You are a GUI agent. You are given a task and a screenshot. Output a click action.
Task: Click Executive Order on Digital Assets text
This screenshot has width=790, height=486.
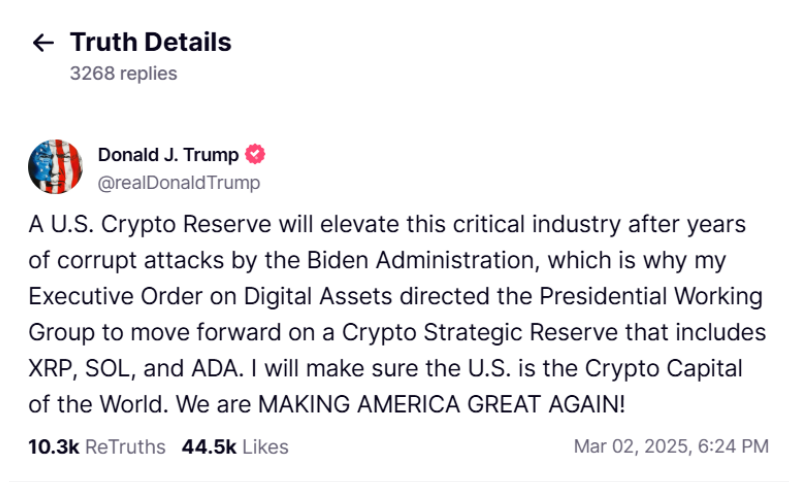[x=210, y=296]
